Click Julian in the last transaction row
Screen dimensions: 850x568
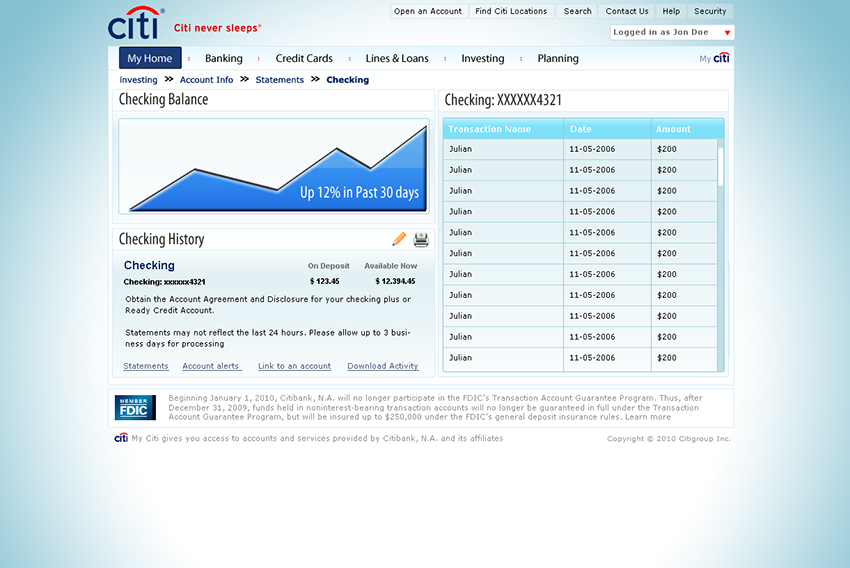click(460, 358)
